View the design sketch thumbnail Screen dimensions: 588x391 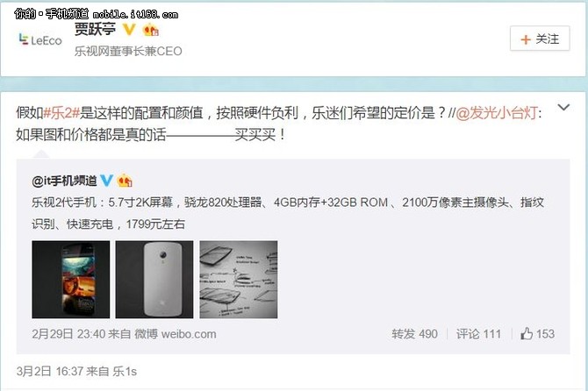(x=239, y=280)
